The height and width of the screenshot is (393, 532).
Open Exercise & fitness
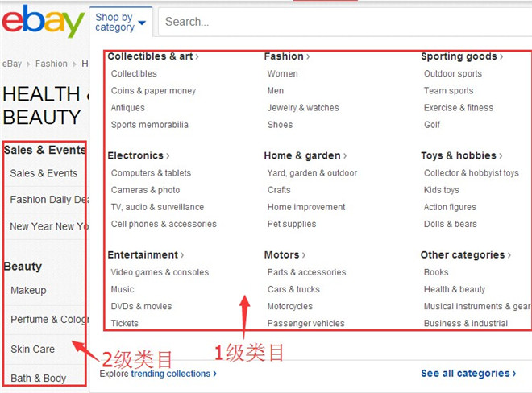point(459,108)
